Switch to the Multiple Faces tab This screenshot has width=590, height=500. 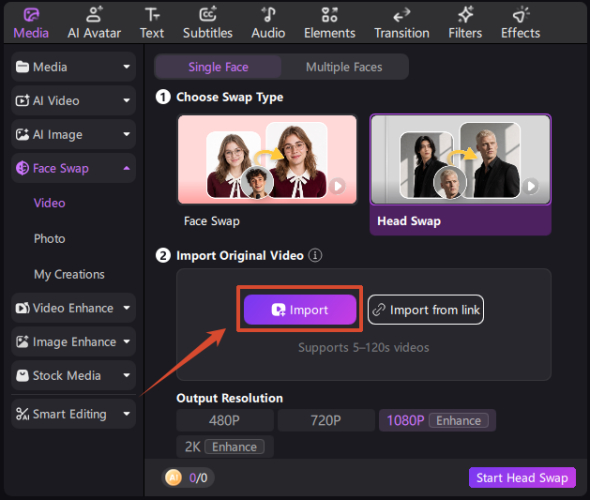pos(344,67)
